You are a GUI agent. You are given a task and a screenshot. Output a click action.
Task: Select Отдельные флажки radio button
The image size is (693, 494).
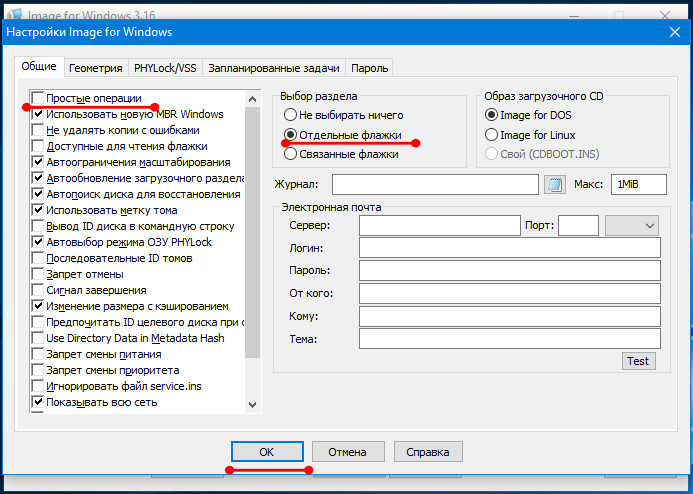pos(290,135)
